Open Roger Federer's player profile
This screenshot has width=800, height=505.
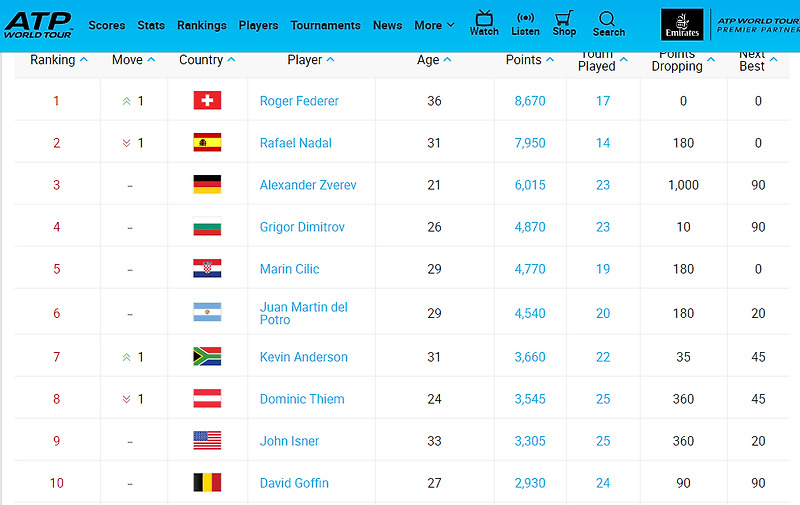299,101
